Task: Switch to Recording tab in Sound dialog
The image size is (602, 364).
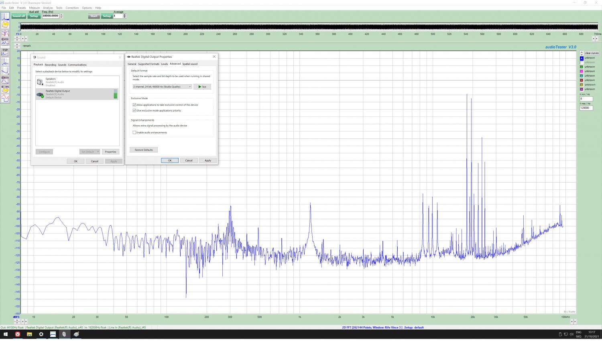Action: point(51,65)
